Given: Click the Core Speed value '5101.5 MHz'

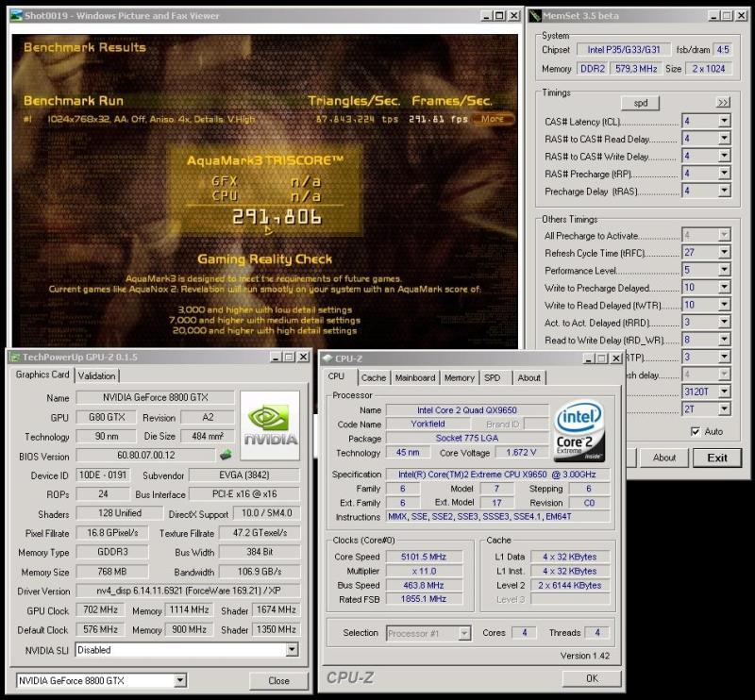Looking at the screenshot, I should 424,557.
